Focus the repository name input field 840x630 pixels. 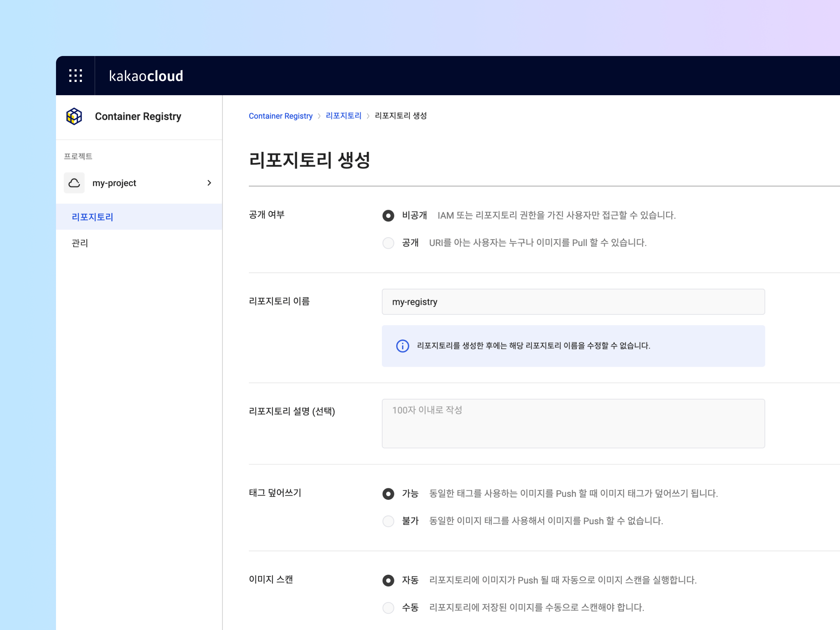tap(573, 302)
